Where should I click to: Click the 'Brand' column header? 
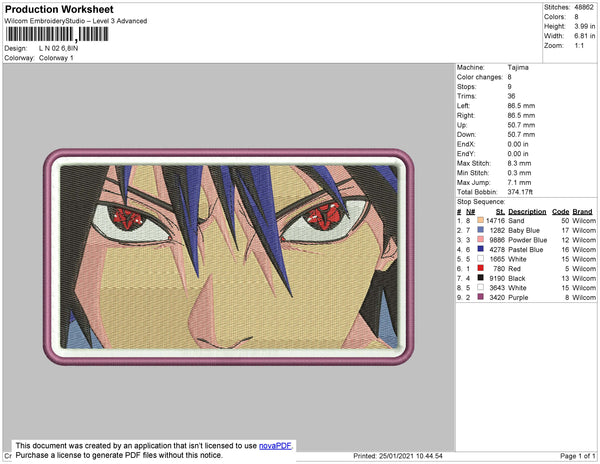pyautogui.click(x=582, y=212)
